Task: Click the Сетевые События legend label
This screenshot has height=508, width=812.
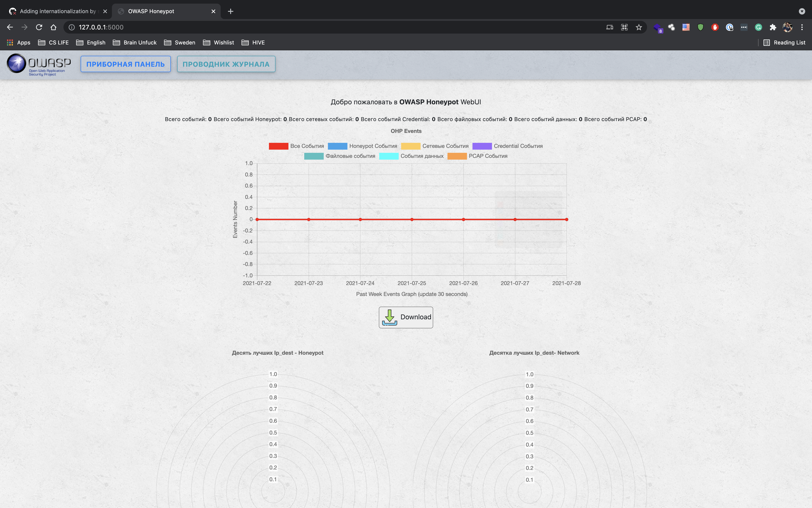Action: point(445,146)
